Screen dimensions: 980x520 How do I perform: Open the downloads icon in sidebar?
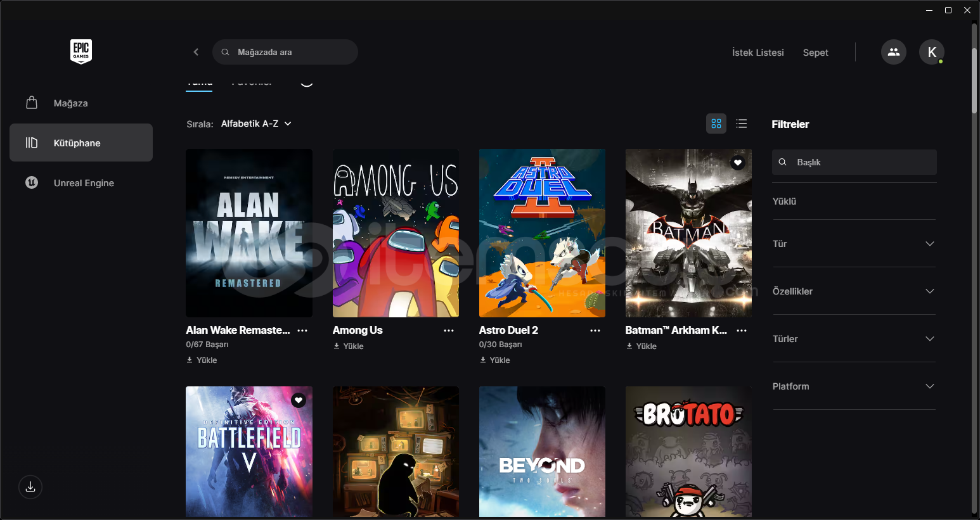(x=30, y=487)
